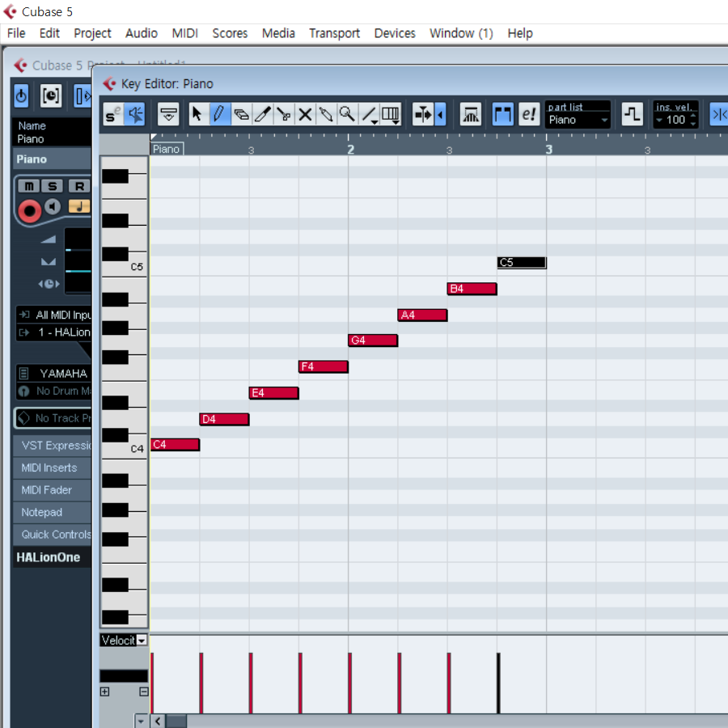The height and width of the screenshot is (728, 728).
Task: Toggle Monitor speaker button on Piano track
Action: (53, 206)
